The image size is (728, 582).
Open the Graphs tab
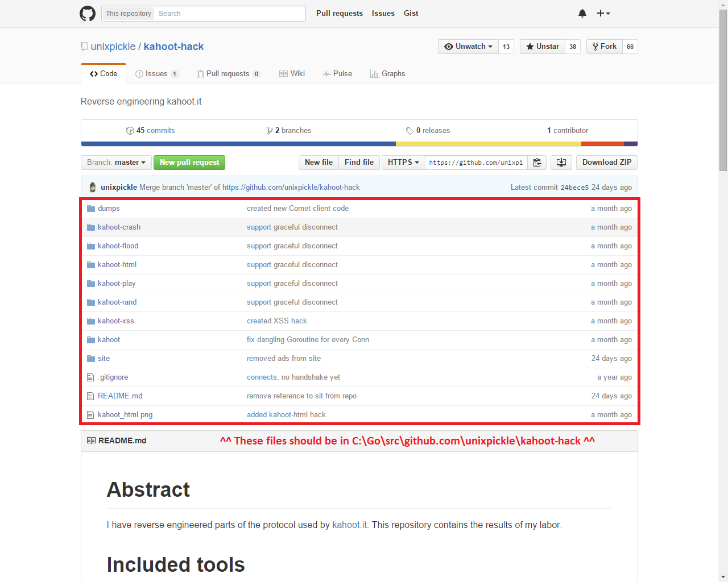388,74
